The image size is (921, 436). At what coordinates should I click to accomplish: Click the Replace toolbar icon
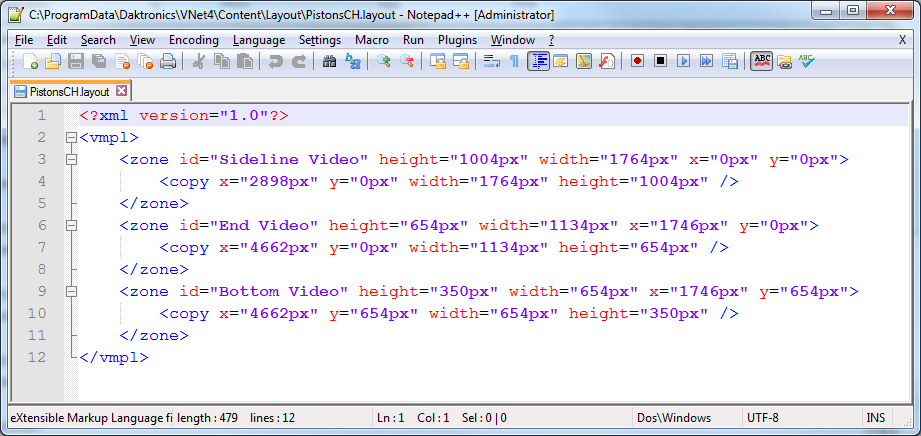click(353, 62)
